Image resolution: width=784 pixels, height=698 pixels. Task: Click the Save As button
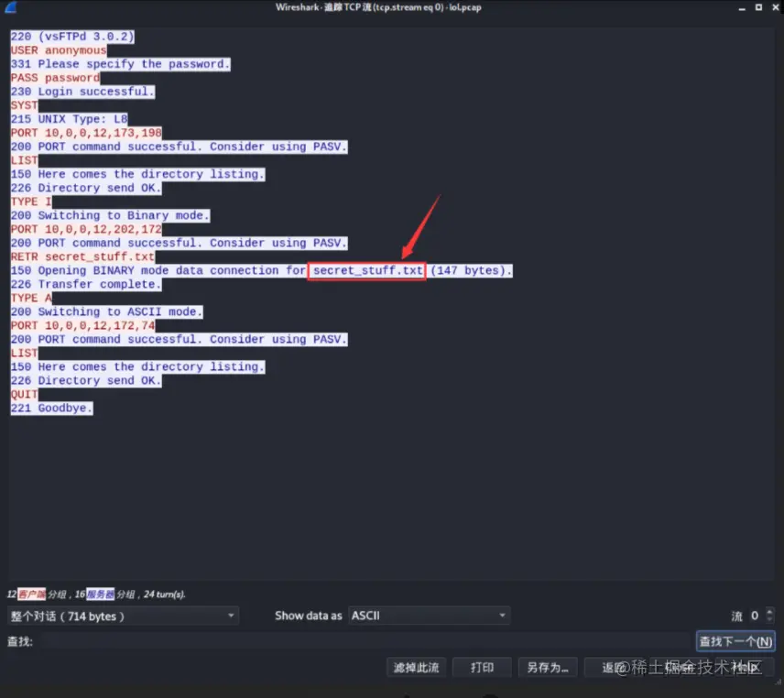pos(548,668)
